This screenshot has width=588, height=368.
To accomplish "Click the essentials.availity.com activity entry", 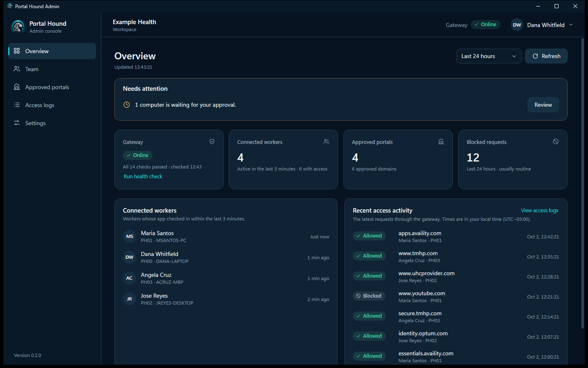I will (x=456, y=357).
